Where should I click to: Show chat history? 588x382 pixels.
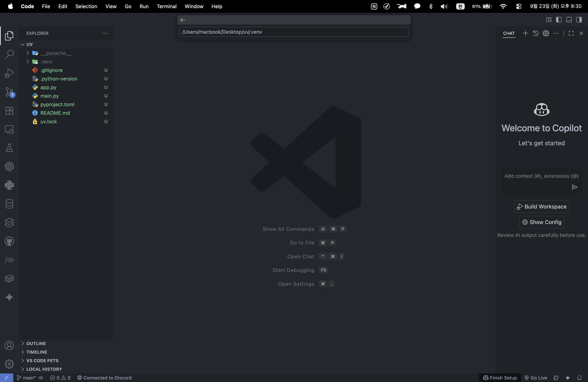pos(536,33)
